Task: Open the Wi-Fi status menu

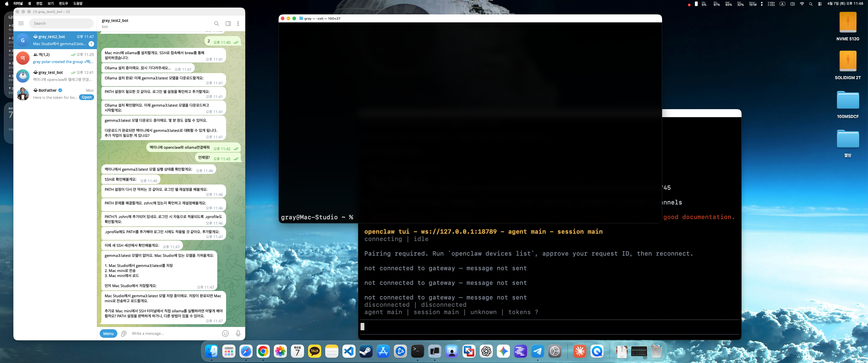Action: [802, 4]
